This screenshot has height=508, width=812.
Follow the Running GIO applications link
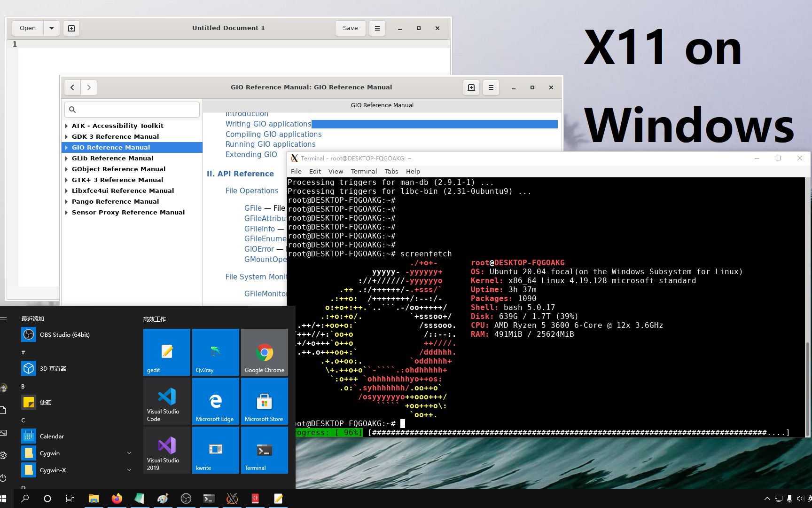click(271, 144)
